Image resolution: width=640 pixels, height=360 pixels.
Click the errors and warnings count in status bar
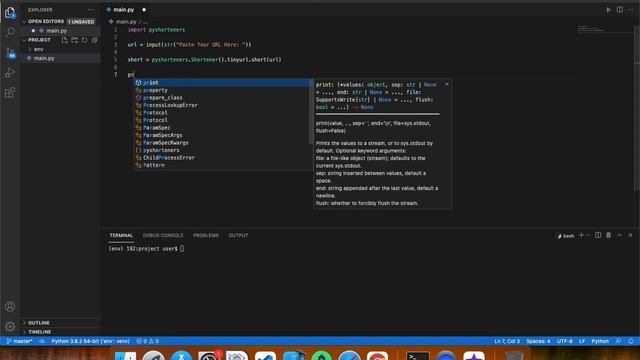(148, 341)
